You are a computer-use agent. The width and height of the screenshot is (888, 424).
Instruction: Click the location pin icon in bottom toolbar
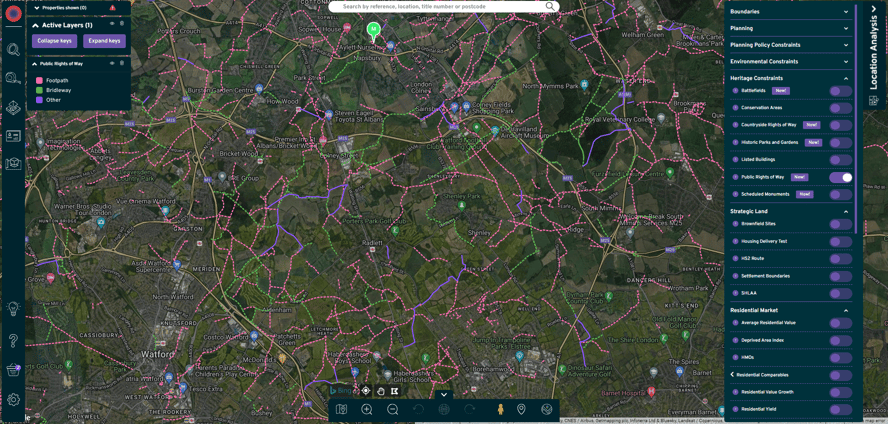click(x=521, y=409)
